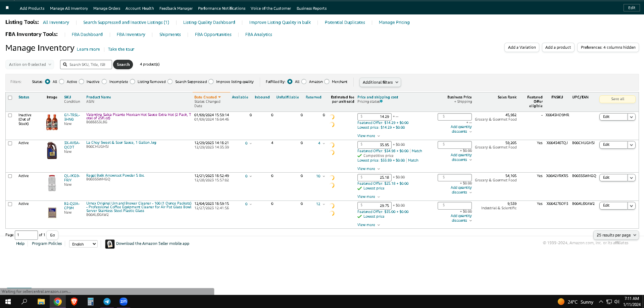The image size is (644, 308).
Task: Open the 25 results per page dropdown
Action: [x=616, y=235]
